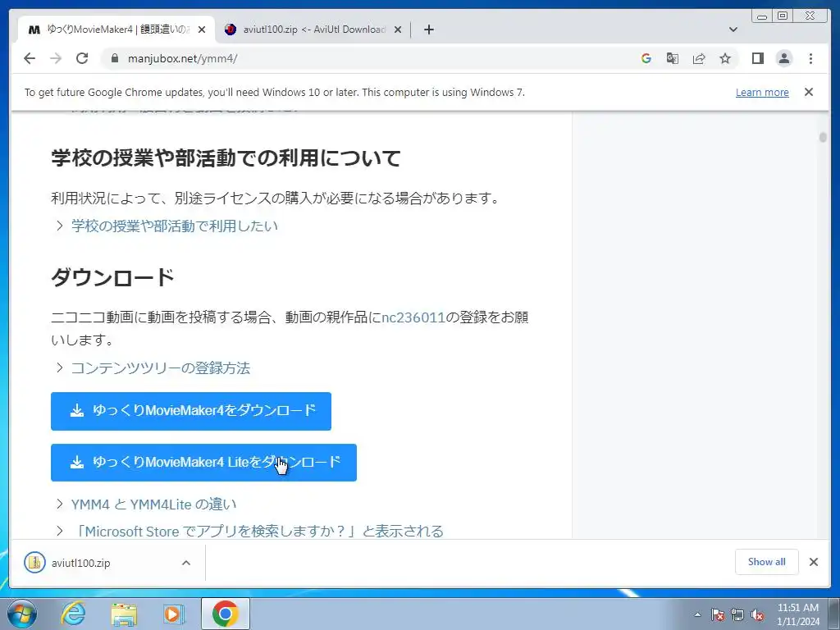The image size is (840, 630).
Task: Close the aviutl100.zip tab
Action: pos(398,30)
